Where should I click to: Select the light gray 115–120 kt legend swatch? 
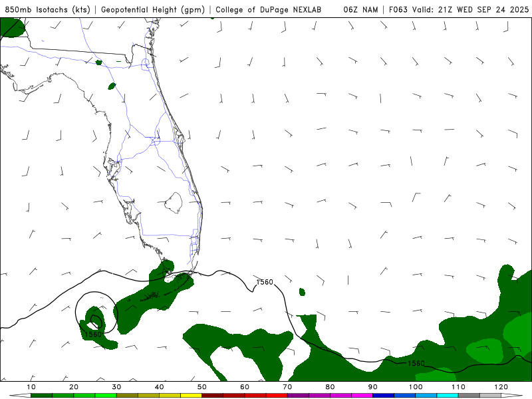pos(490,396)
